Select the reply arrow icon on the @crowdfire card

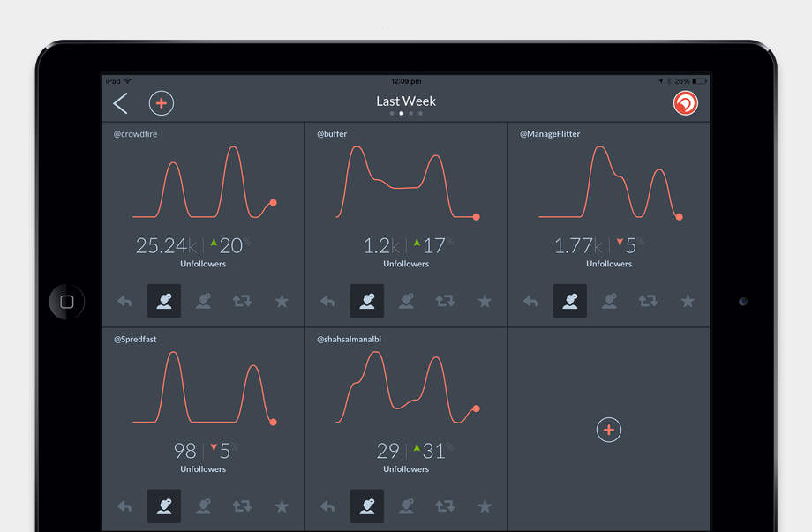(x=124, y=301)
